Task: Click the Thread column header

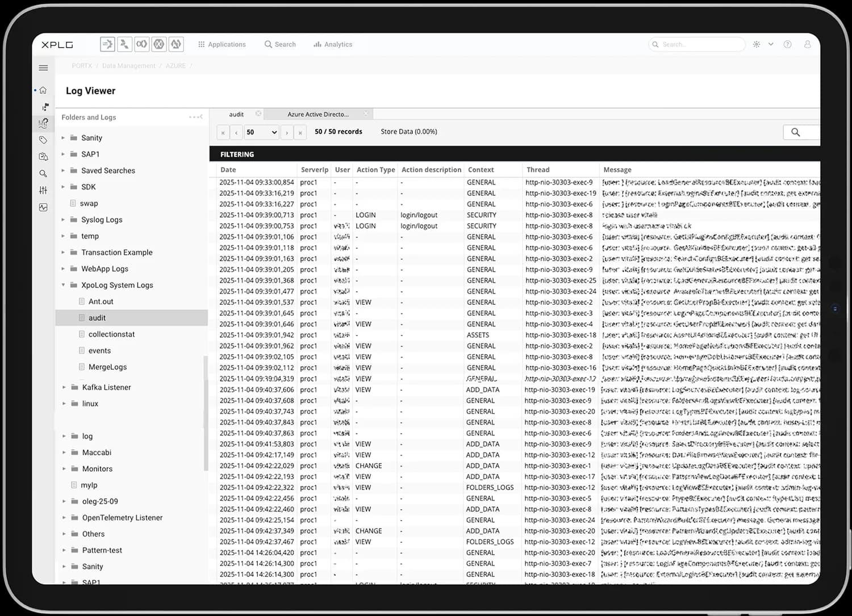Action: pos(538,170)
